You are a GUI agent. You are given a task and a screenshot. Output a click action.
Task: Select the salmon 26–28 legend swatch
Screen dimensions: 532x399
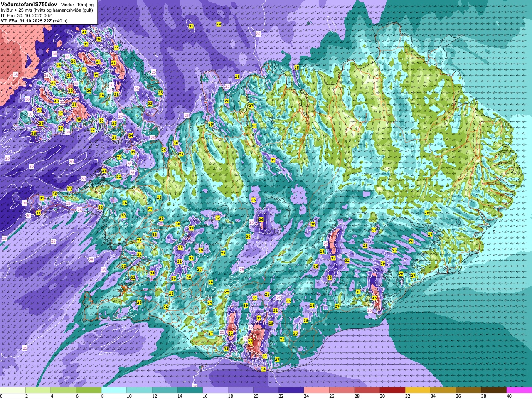[x=342, y=390]
